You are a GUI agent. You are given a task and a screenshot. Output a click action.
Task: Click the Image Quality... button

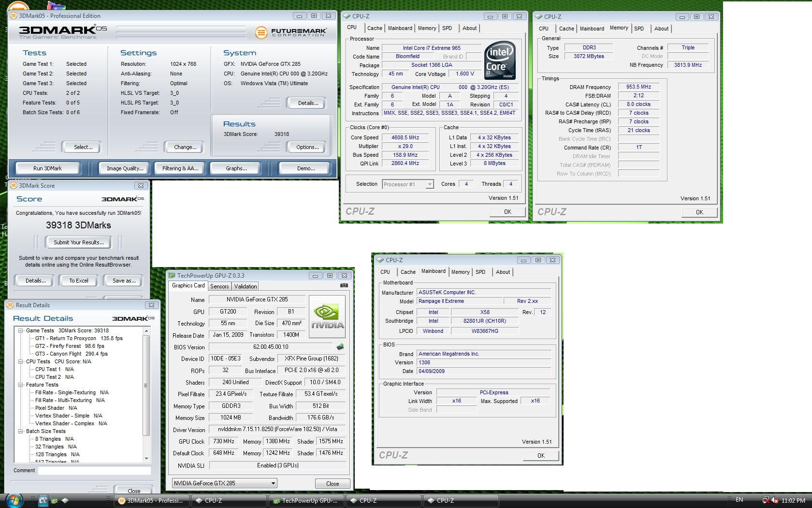125,168
